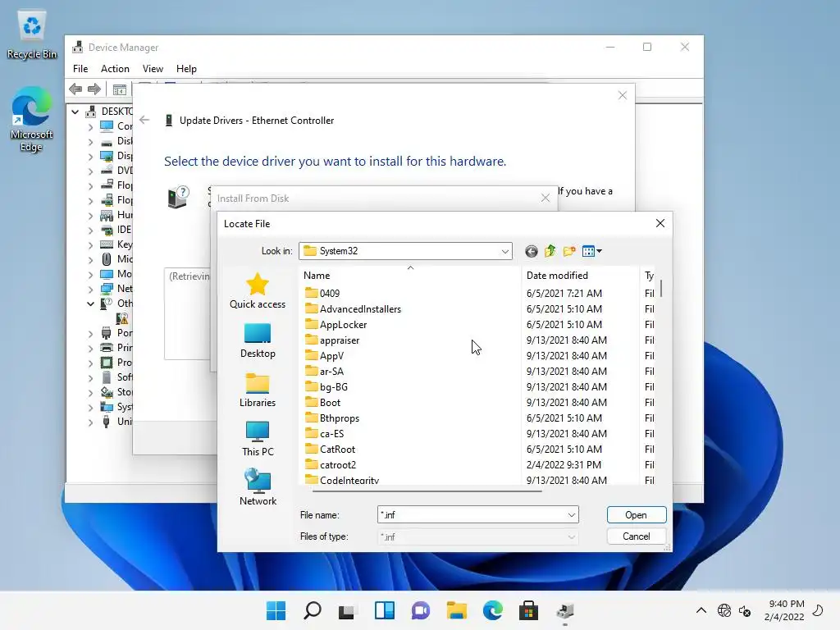Click the File name input field

[472, 515]
